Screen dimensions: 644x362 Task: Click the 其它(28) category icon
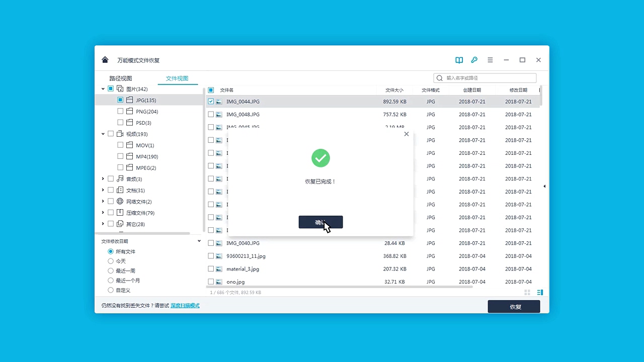(x=120, y=224)
